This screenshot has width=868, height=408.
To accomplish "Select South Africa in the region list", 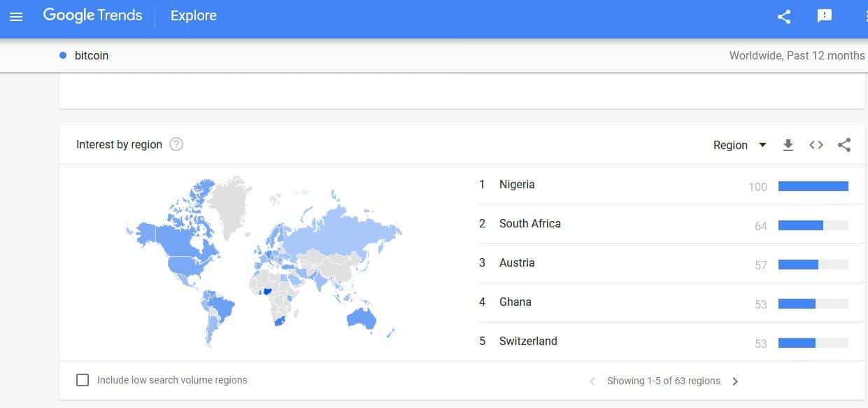I will (529, 224).
